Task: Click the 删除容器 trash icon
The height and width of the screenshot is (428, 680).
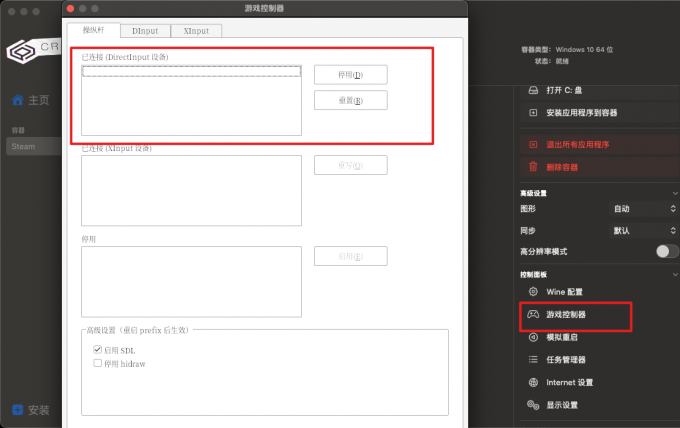Action: [533, 167]
